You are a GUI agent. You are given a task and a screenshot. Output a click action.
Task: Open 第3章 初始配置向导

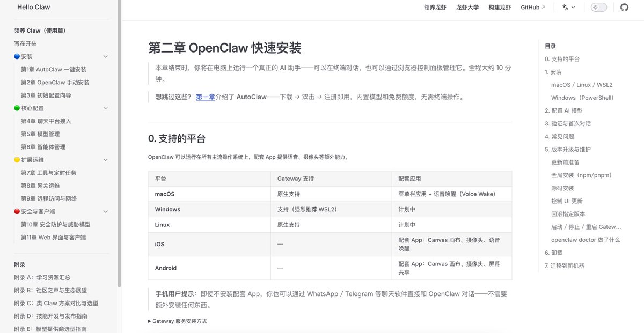click(x=46, y=95)
